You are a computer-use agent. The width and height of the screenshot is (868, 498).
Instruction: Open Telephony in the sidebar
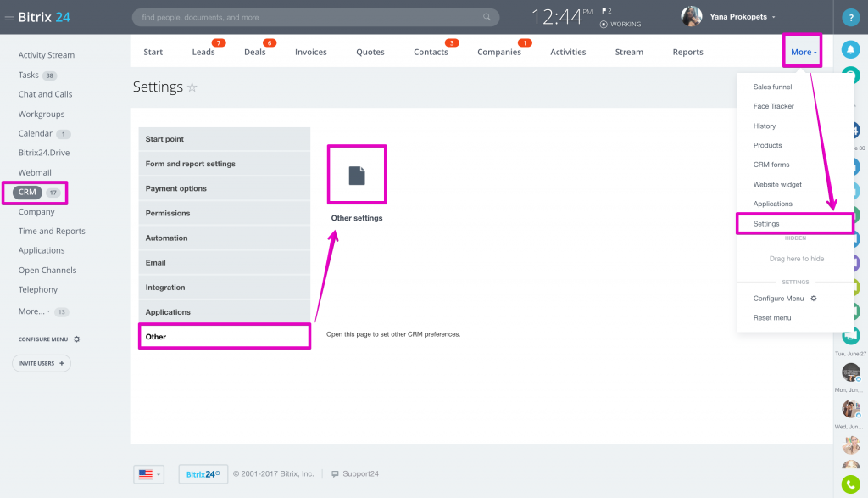tap(37, 289)
